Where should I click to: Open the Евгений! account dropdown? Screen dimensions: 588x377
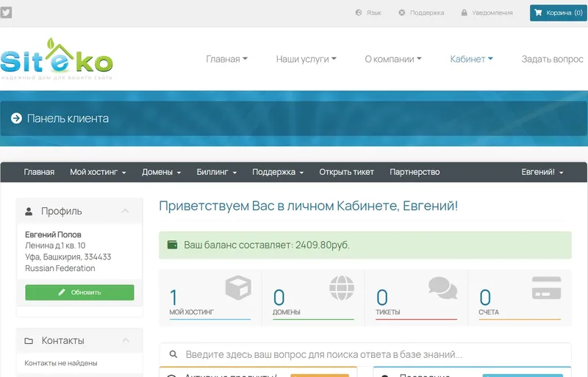coord(542,172)
